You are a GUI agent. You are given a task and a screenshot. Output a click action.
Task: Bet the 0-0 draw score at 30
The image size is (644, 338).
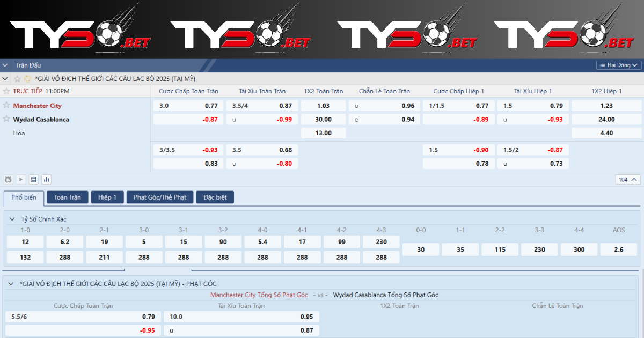pos(421,249)
